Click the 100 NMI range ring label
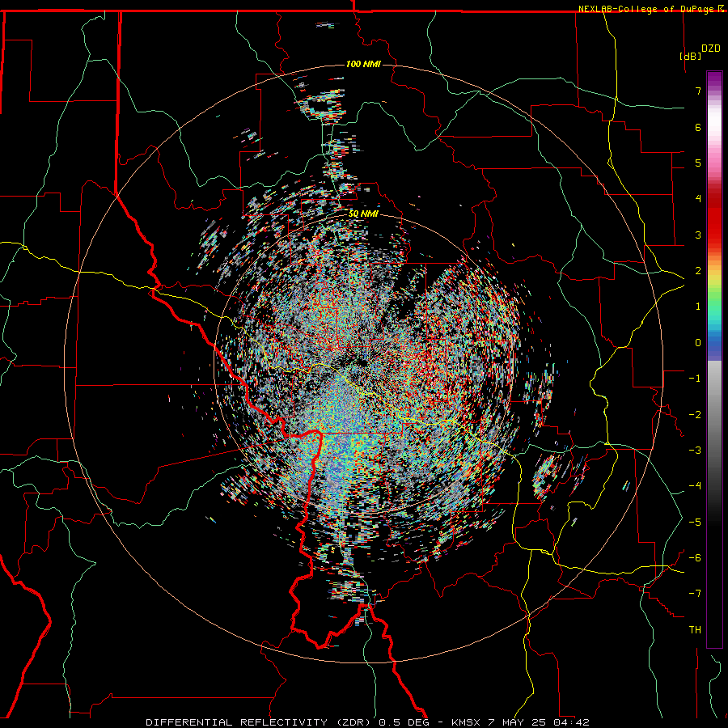The image size is (728, 728). click(x=363, y=64)
